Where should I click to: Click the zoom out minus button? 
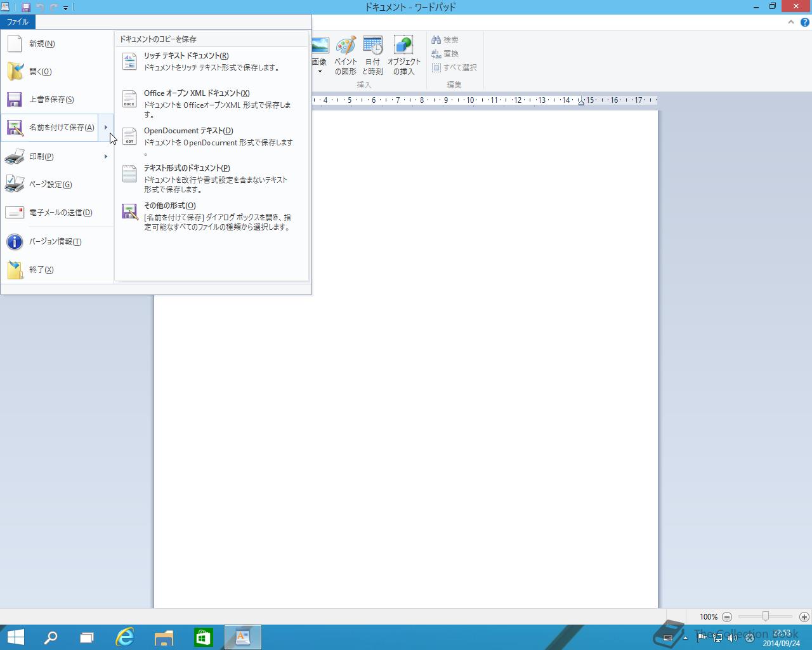(727, 616)
